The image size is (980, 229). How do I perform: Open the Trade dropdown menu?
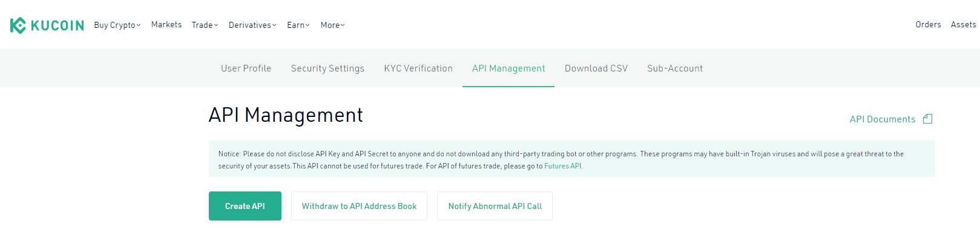pyautogui.click(x=205, y=25)
